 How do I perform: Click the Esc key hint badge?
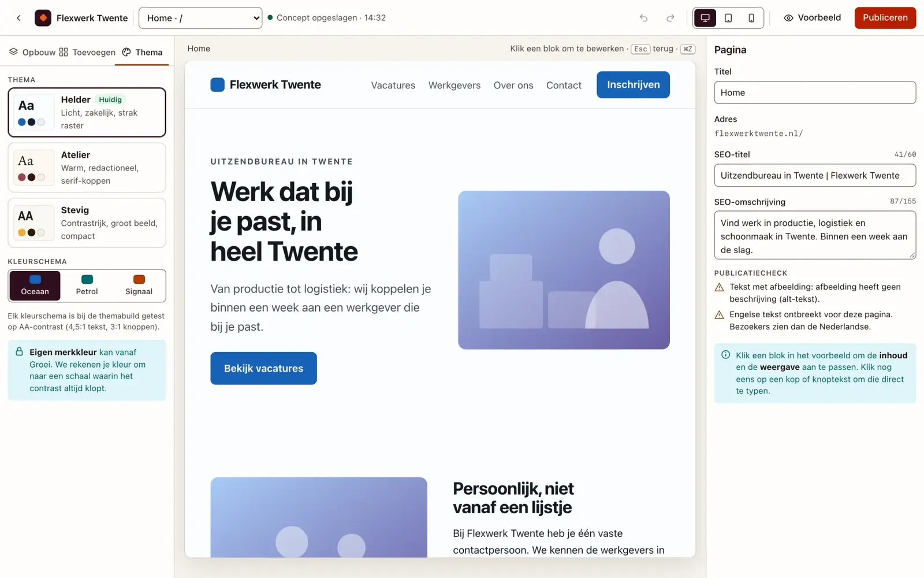click(640, 49)
